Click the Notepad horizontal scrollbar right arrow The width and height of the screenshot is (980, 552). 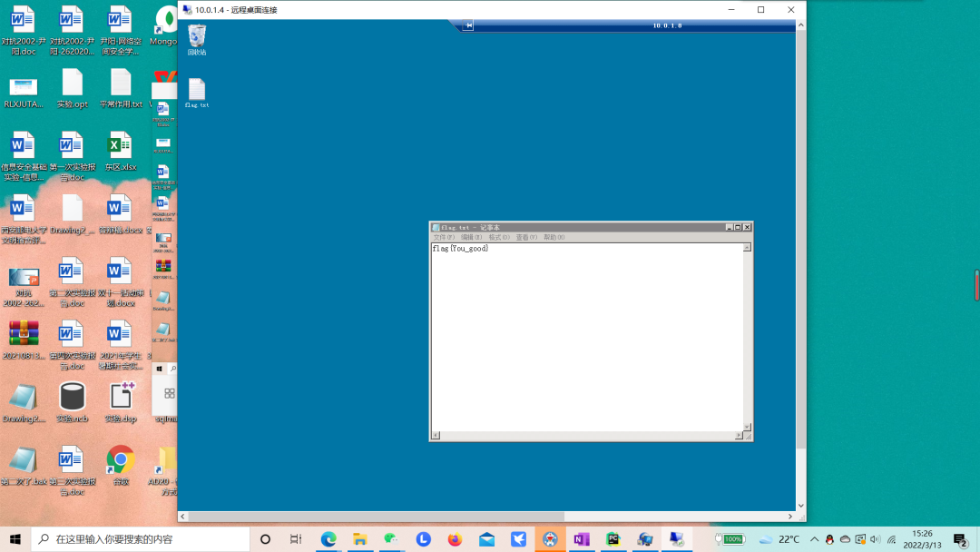tap(739, 436)
